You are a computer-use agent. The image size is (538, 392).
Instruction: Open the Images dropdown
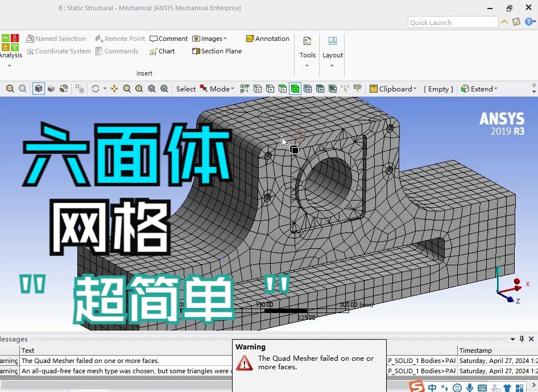click(210, 38)
